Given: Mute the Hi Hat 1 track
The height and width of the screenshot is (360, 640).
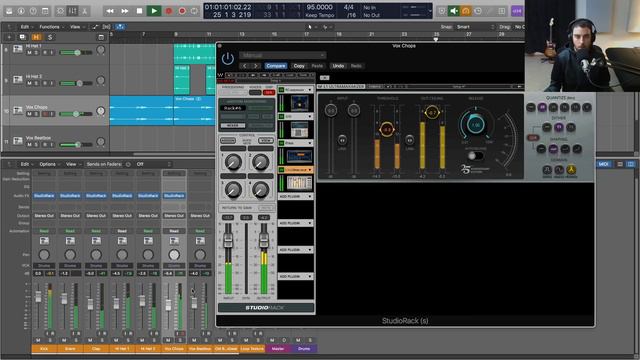Looking at the screenshot, I should 29,53.
